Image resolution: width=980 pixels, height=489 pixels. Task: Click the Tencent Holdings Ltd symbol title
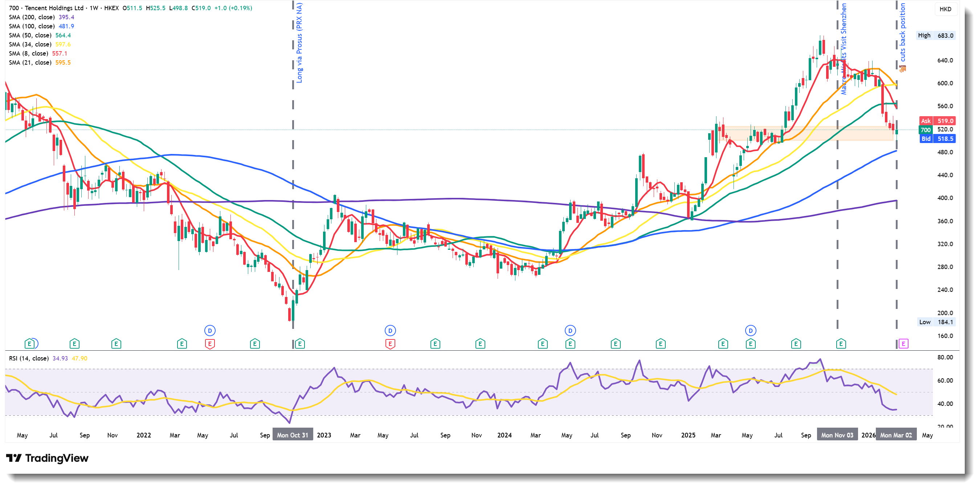click(53, 8)
